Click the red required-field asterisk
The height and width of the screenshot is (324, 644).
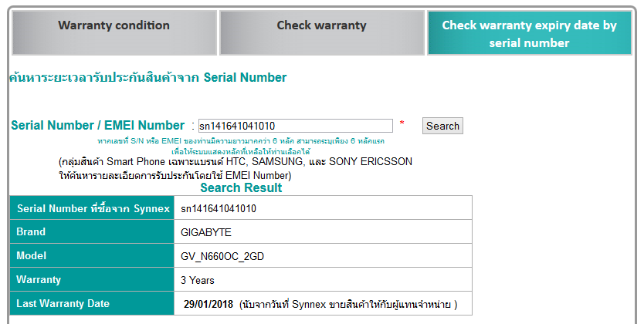point(402,124)
